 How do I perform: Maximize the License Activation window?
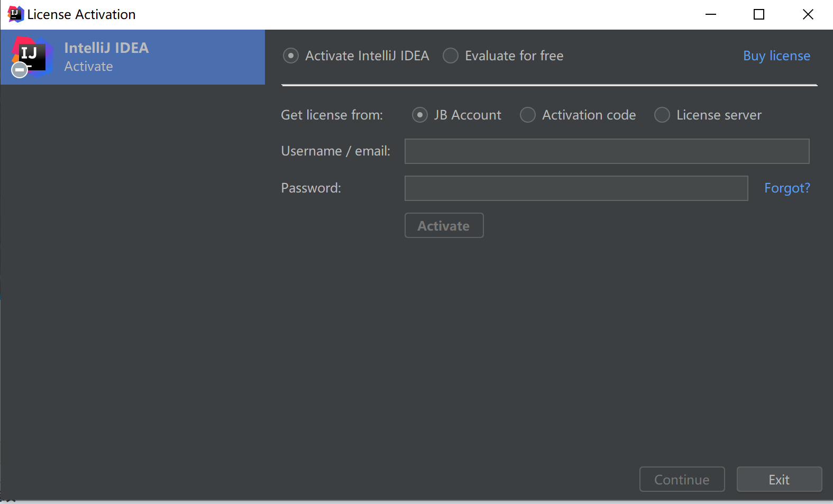[x=759, y=14]
